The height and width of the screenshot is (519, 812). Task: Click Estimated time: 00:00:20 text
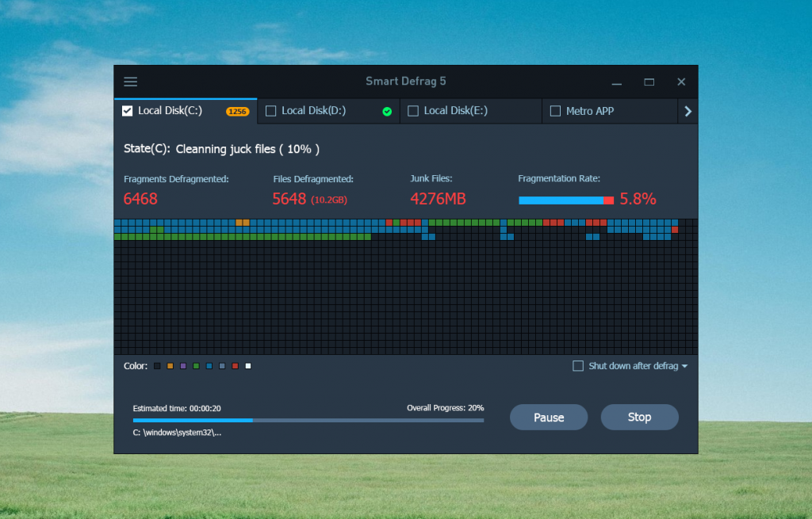click(x=177, y=408)
